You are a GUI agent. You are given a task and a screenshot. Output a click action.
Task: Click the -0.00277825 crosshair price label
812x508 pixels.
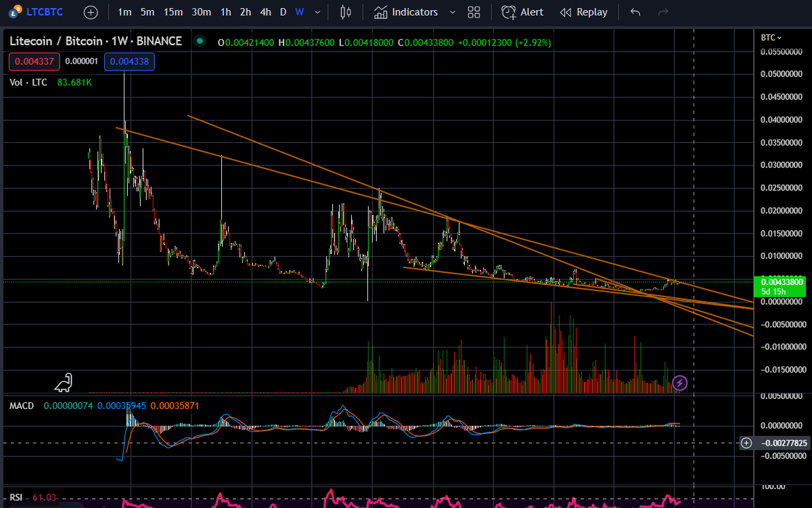pos(784,443)
